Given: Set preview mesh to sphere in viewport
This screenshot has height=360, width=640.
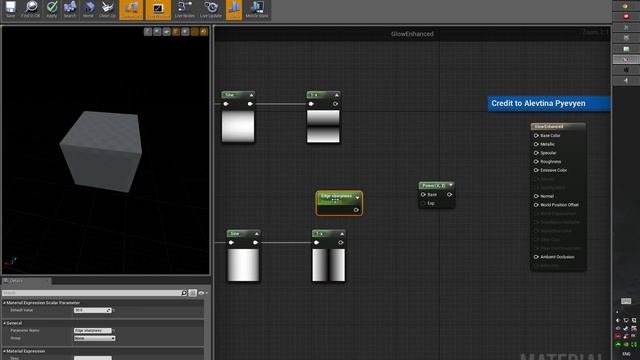Looking at the screenshot, I should tap(157, 32).
